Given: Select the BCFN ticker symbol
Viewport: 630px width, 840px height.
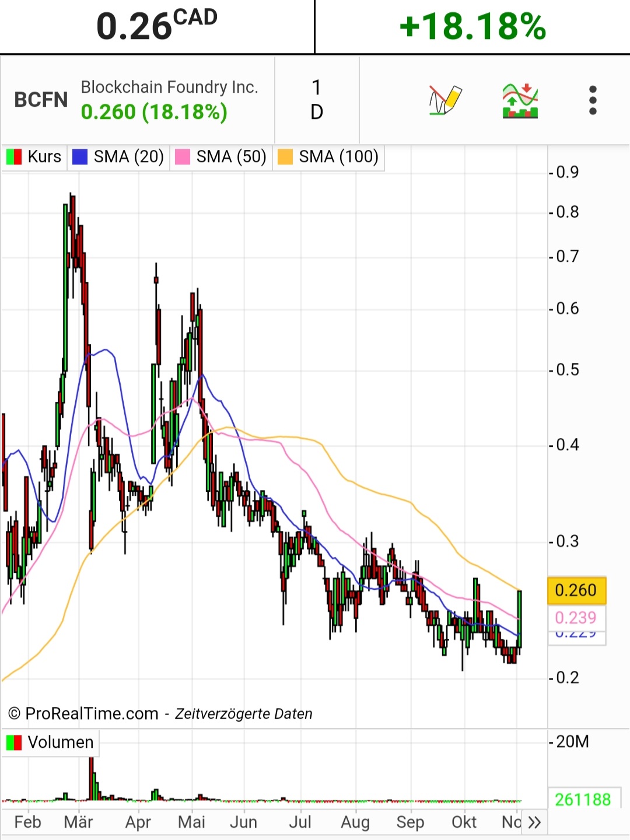Looking at the screenshot, I should [41, 100].
